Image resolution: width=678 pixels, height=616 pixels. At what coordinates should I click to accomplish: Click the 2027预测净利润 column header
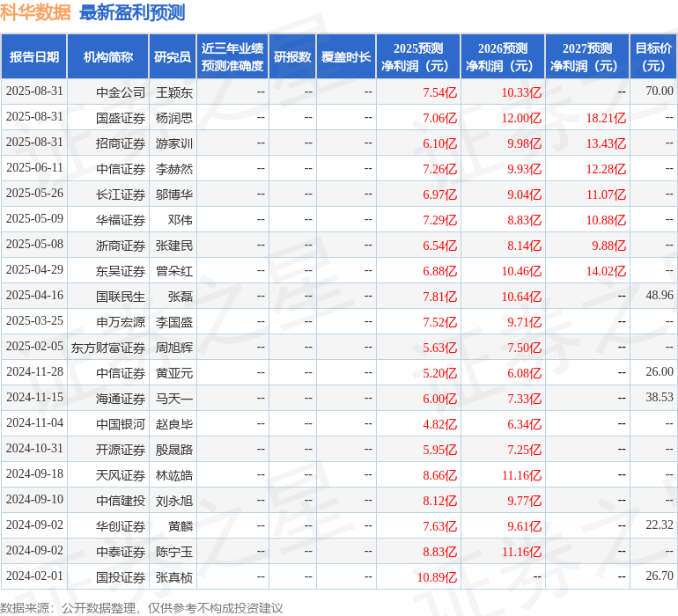(586, 57)
